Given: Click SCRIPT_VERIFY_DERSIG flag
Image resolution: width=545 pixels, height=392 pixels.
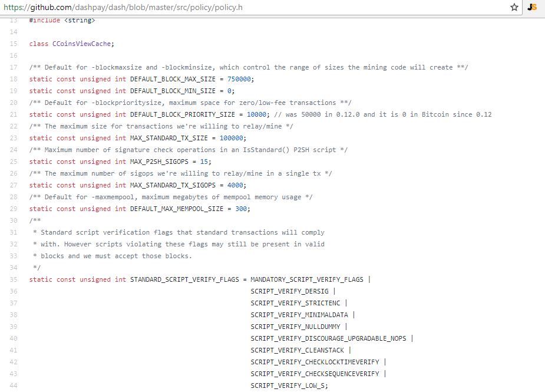Looking at the screenshot, I should point(289,291).
